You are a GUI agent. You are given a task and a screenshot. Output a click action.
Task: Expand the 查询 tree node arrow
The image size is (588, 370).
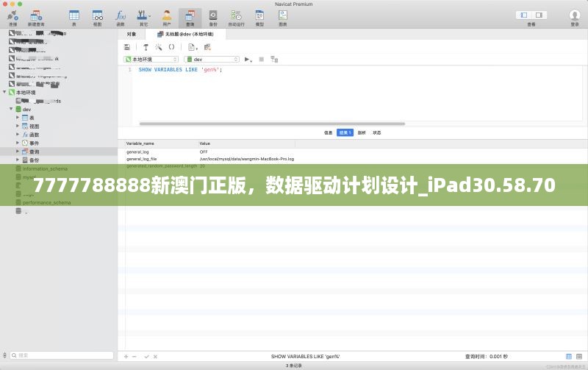point(18,152)
